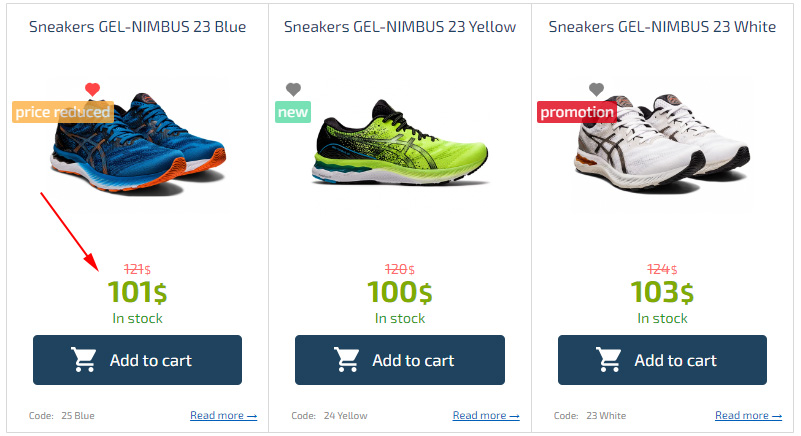Add Yellow GEL-NIMBUS 23 to cart

point(400,360)
